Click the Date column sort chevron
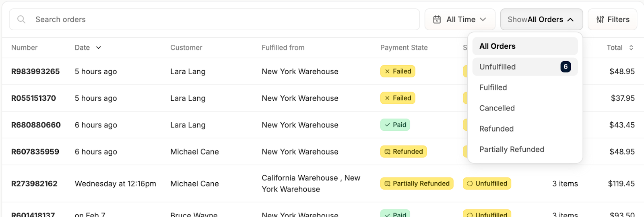The image size is (644, 217). point(99,48)
